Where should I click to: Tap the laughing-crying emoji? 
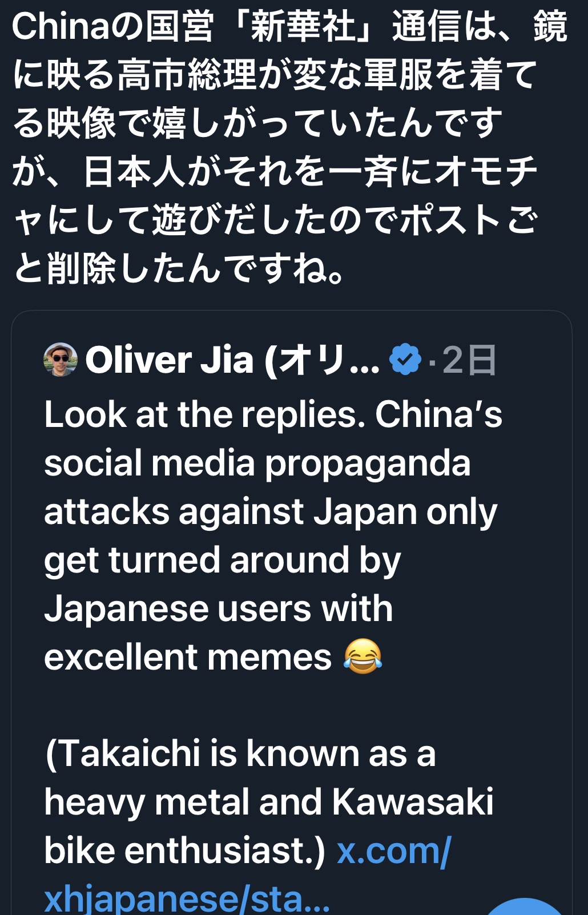[363, 657]
